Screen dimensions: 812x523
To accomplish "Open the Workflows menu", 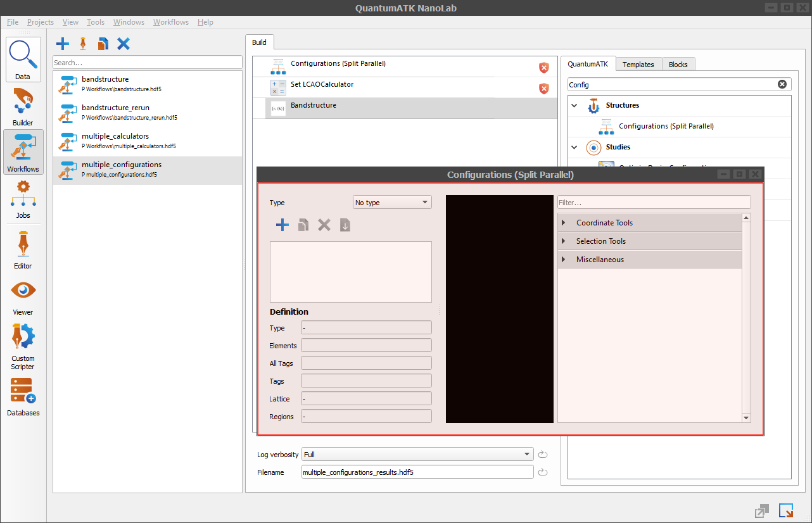I will 171,22.
